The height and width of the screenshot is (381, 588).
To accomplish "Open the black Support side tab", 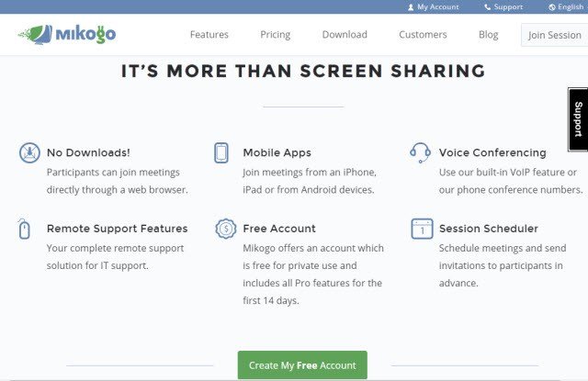I will pyautogui.click(x=578, y=119).
